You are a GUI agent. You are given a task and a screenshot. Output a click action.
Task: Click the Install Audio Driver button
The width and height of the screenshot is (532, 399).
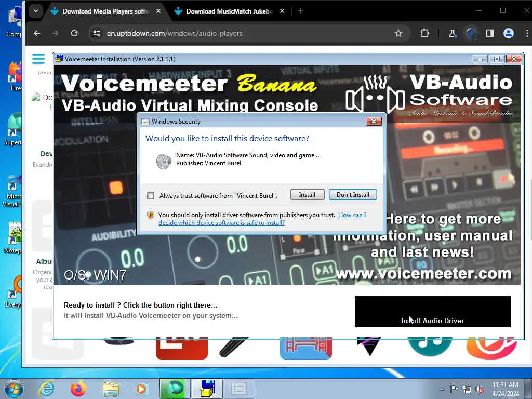(433, 312)
